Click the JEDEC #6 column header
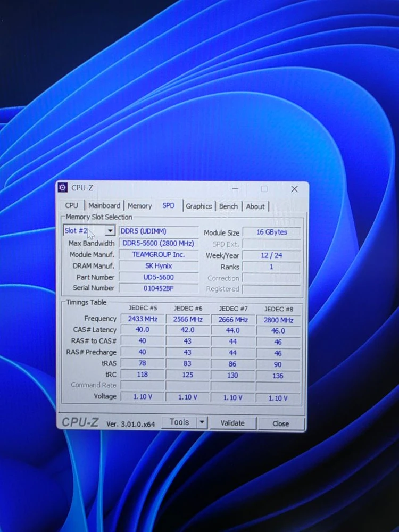Viewport: 399px width, 532px height. (x=188, y=309)
